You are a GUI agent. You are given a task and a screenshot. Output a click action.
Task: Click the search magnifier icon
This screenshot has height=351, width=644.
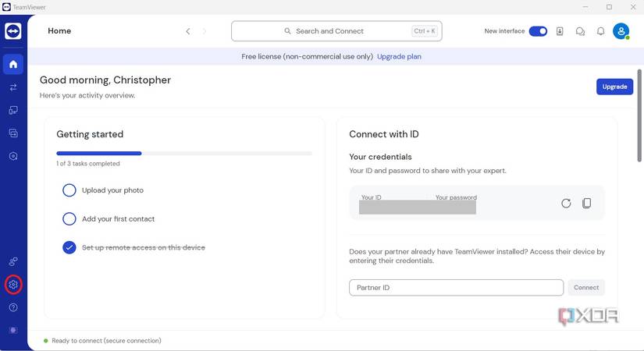pyautogui.click(x=287, y=31)
